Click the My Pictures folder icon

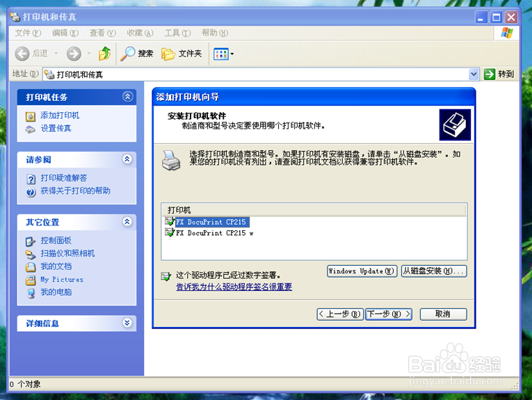click(x=31, y=280)
